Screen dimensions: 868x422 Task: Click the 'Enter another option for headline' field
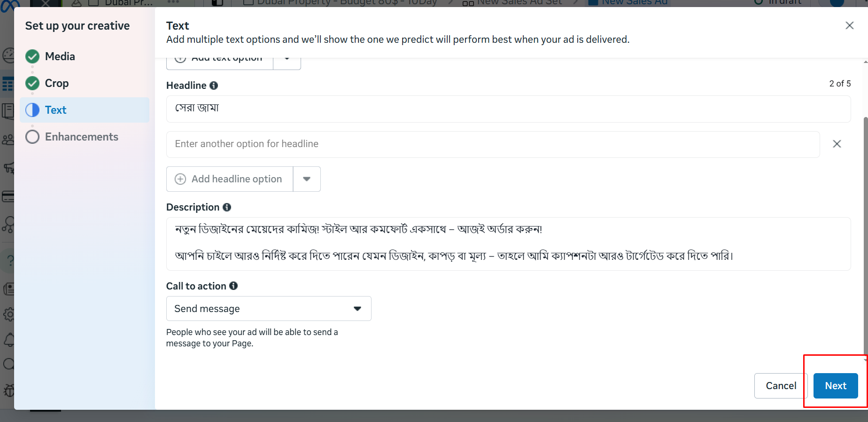[493, 144]
